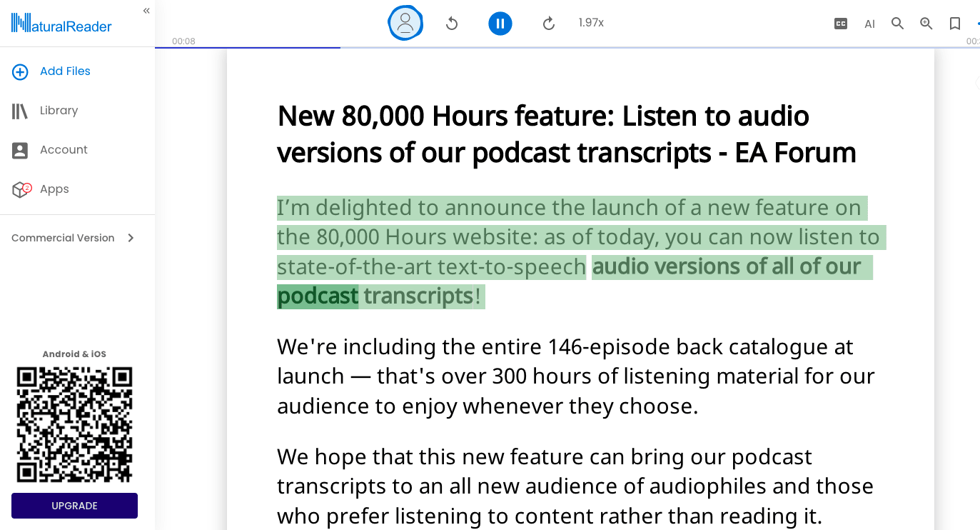
Task: Toggle closed captions CC icon
Action: click(x=841, y=24)
